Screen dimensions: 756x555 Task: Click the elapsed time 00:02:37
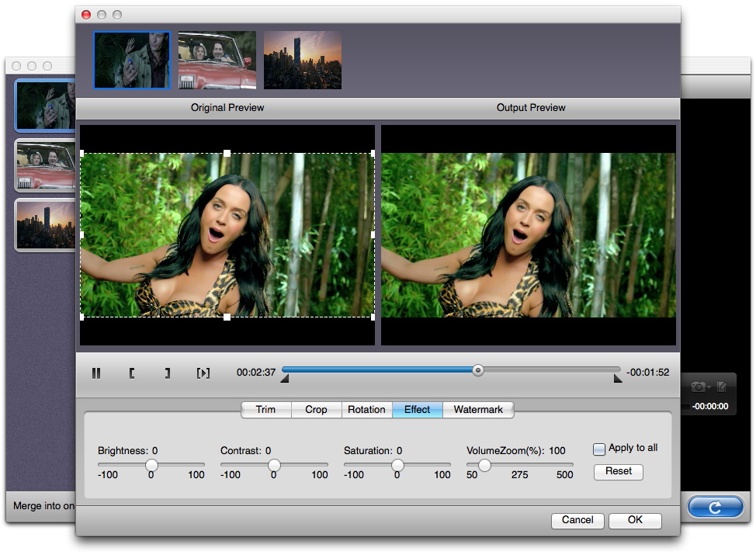coord(256,373)
